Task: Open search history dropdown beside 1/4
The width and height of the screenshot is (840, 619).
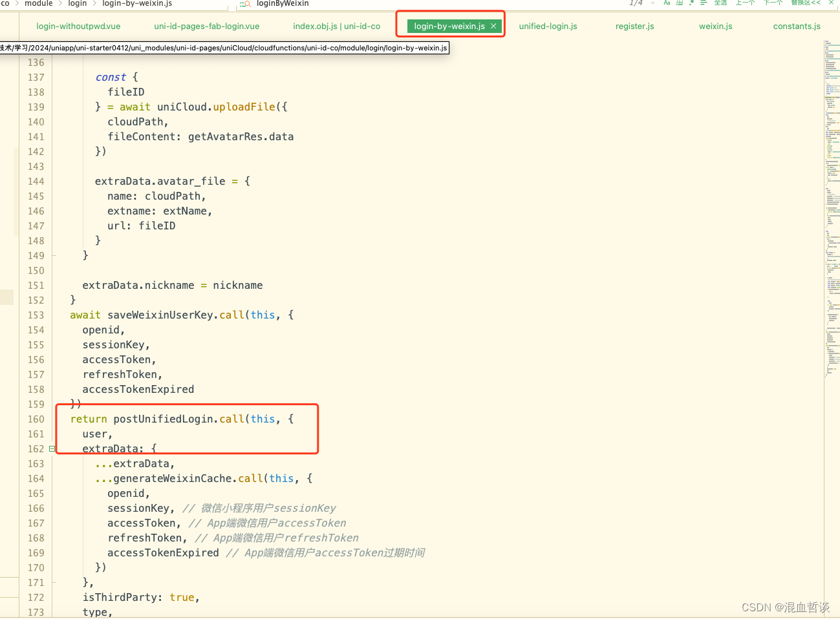Action: click(652, 3)
